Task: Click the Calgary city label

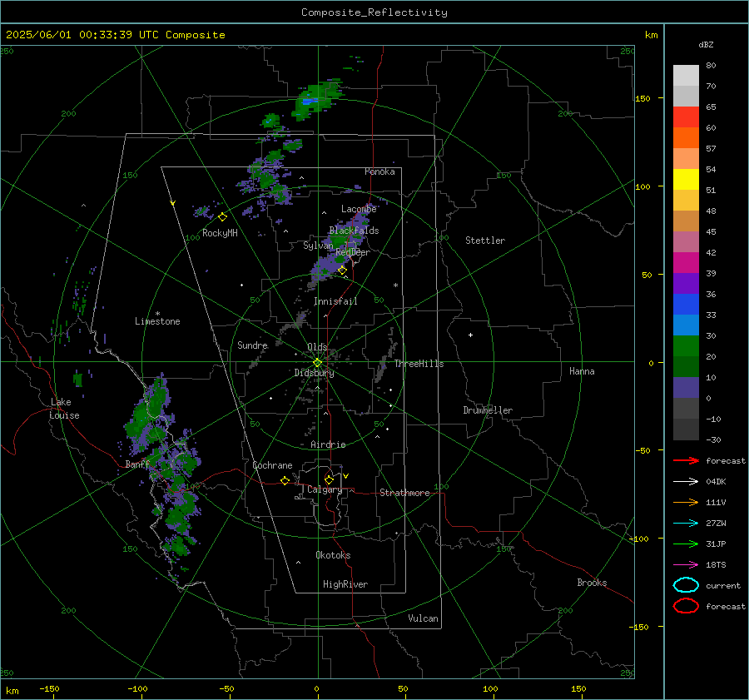Action: pyautogui.click(x=325, y=489)
